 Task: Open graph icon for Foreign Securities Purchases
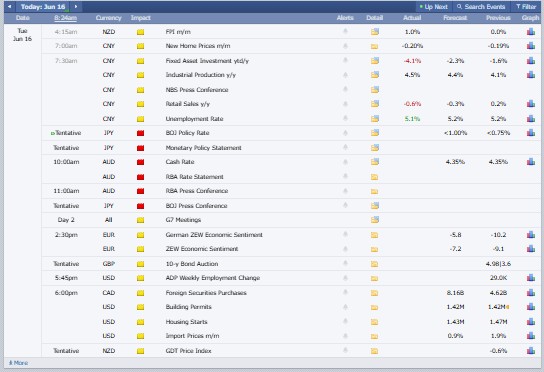coord(531,293)
